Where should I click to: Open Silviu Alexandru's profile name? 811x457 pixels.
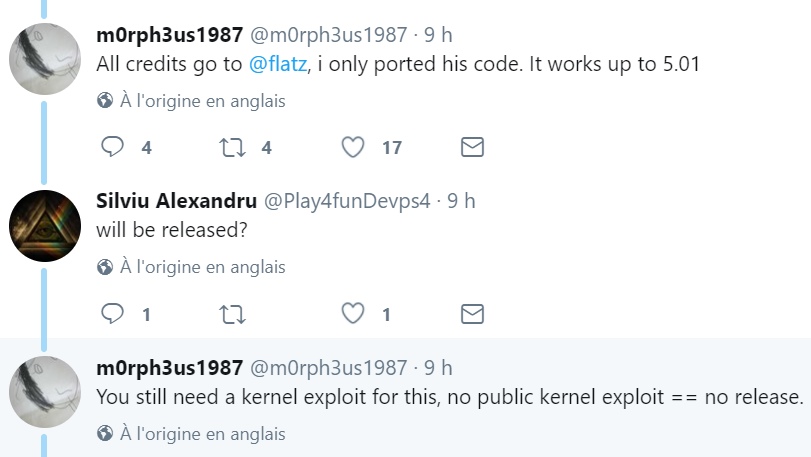(x=175, y=201)
